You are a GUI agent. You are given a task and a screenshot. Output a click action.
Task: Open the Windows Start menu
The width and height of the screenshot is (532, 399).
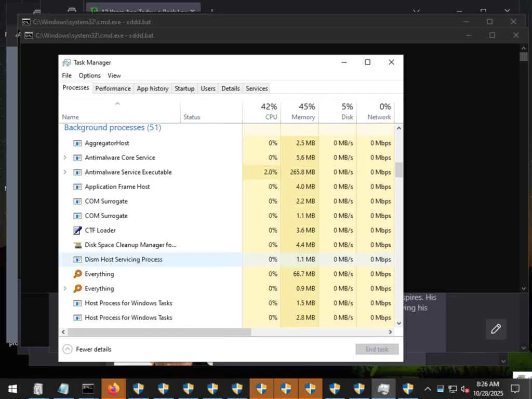pyautogui.click(x=12, y=389)
